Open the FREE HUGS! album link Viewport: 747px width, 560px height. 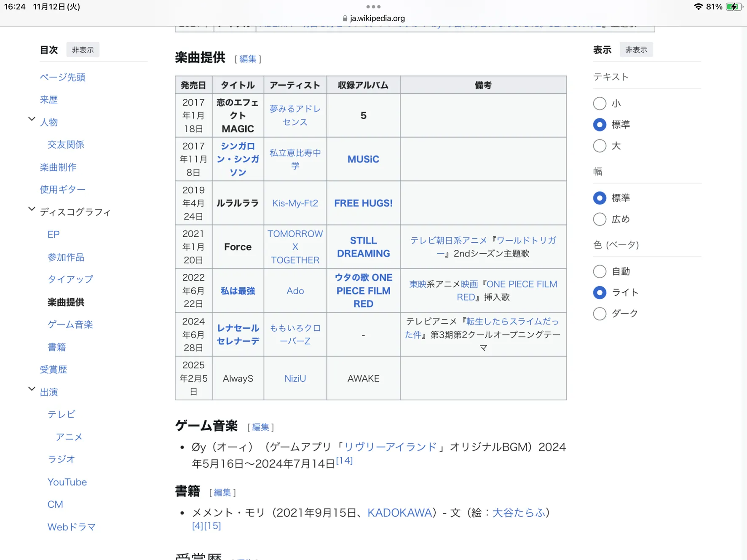[363, 203]
